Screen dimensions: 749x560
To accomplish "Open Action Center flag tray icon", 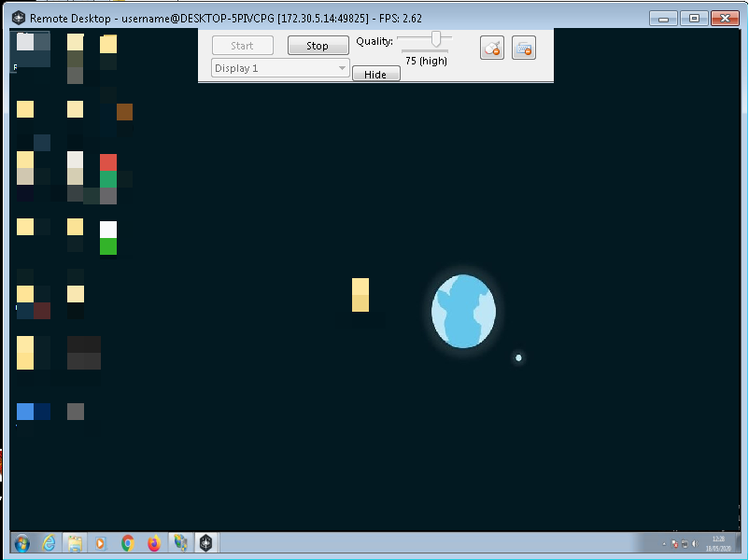I will click(674, 544).
